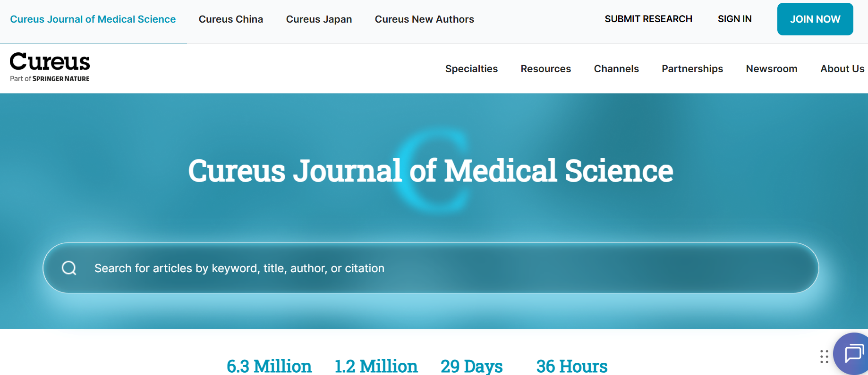
Task: Expand the Channels menu
Action: coord(616,69)
